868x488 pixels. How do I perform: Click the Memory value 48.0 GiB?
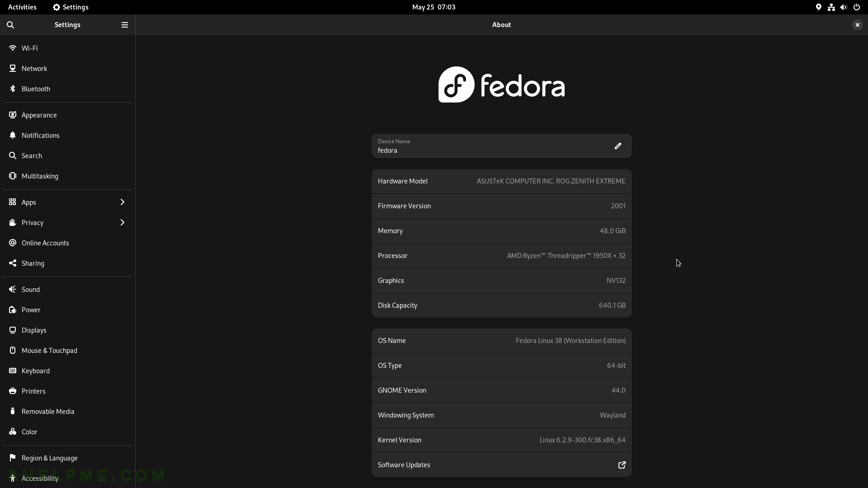(x=613, y=231)
